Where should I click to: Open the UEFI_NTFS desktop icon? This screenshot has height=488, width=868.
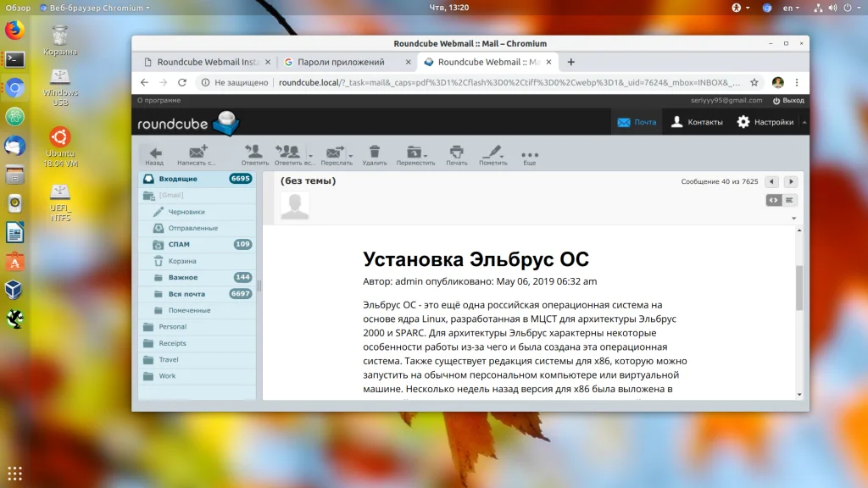click(60, 202)
